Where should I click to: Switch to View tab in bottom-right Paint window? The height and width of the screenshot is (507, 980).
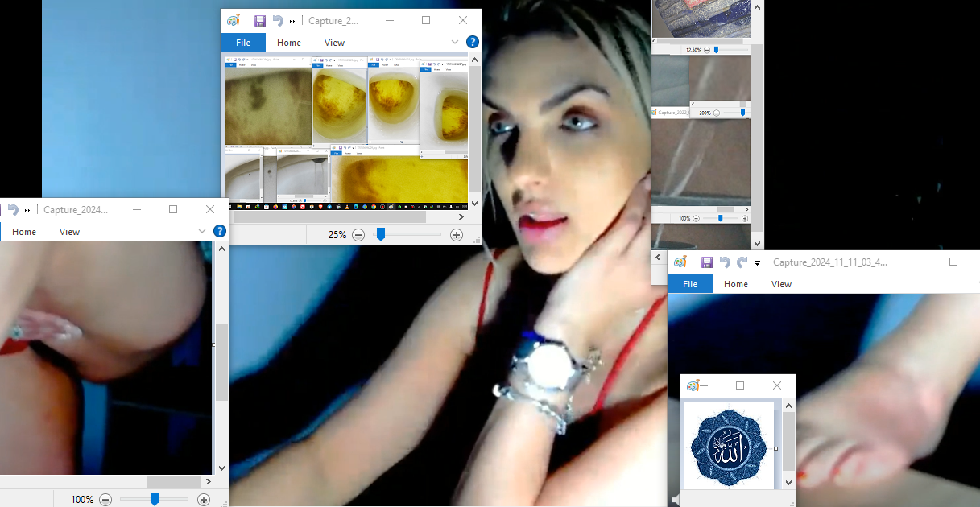pos(781,284)
